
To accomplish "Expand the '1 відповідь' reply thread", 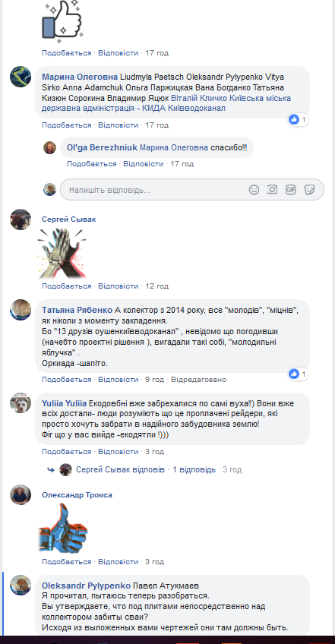I will [194, 469].
